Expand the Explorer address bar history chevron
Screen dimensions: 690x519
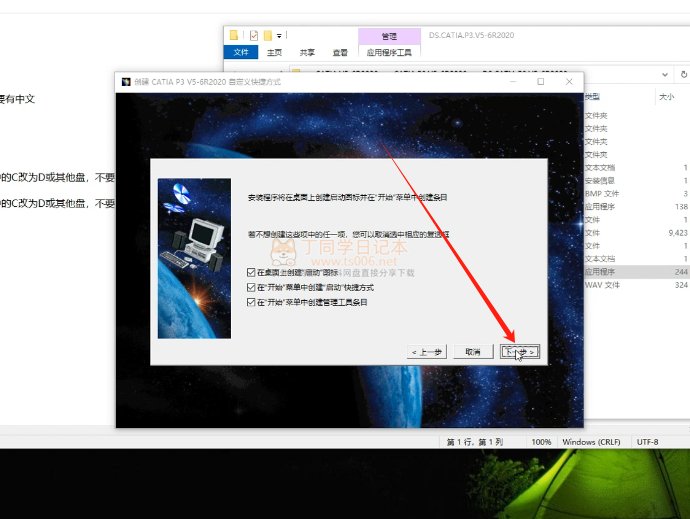click(665, 74)
